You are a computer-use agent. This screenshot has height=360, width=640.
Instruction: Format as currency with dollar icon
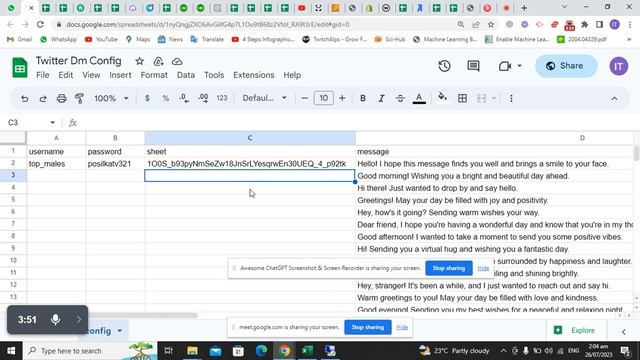pos(147,98)
